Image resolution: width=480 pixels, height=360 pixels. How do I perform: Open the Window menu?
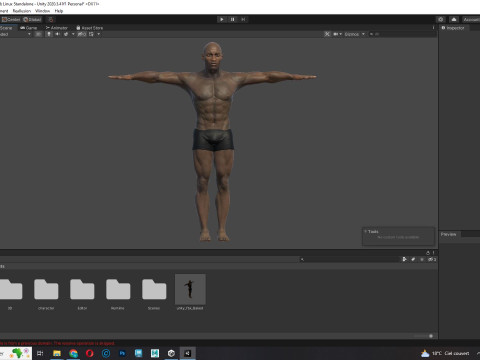42,11
